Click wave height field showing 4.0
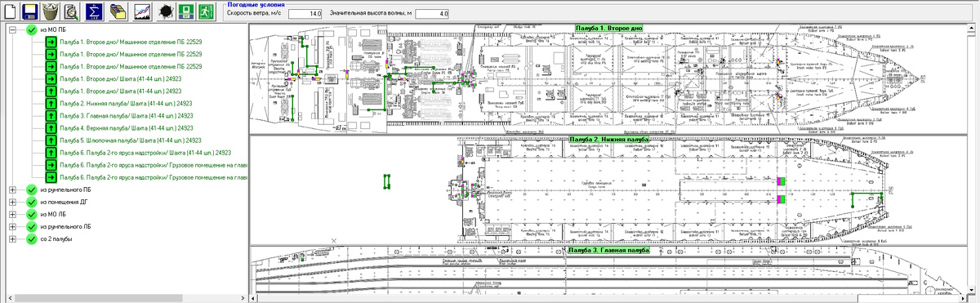Screen dimensions: 980x303 431,14
